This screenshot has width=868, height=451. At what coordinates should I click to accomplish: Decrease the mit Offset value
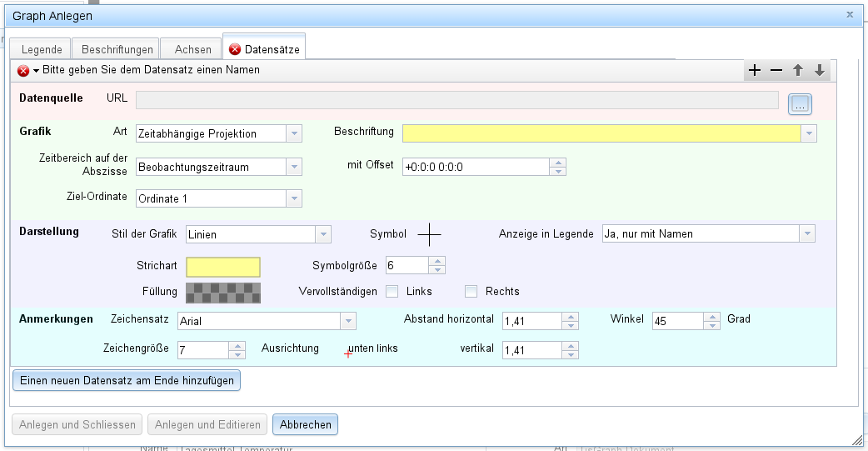coord(558,171)
